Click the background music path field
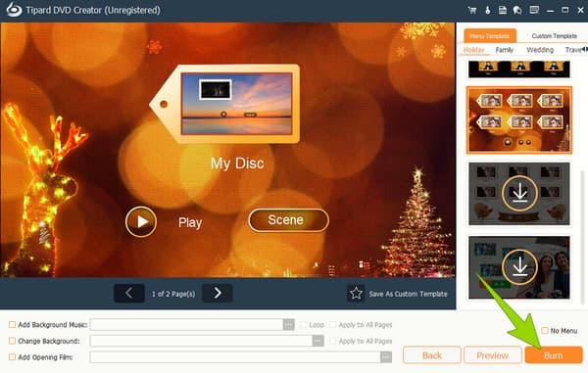This screenshot has height=373, width=588. click(186, 325)
